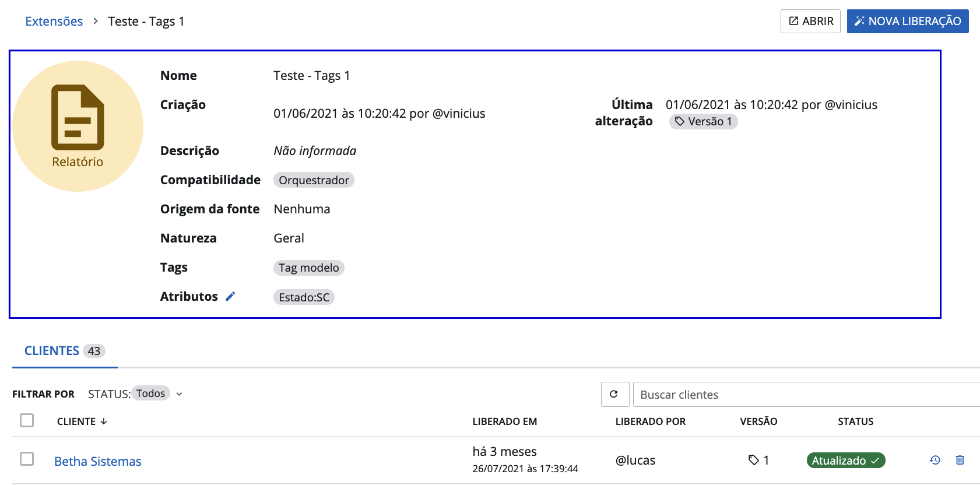This screenshot has width=980, height=485.
Task: Click the Nome value Teste - Tags 1
Action: tap(312, 75)
